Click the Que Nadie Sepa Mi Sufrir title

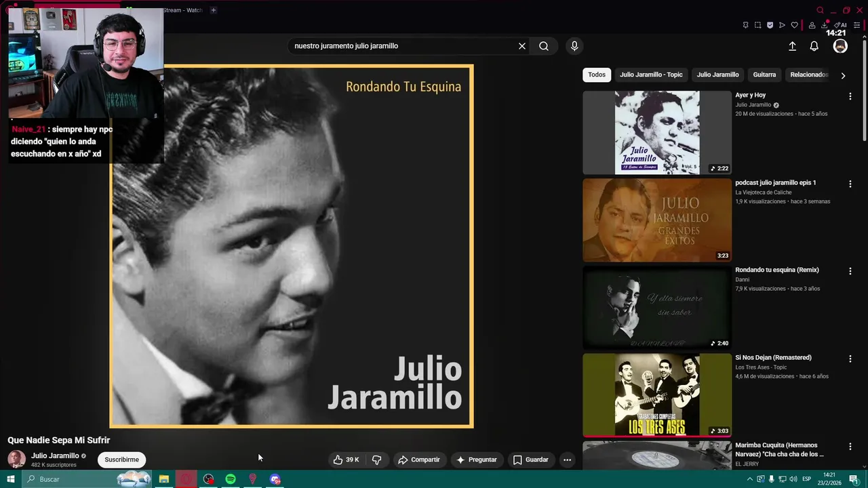point(59,441)
